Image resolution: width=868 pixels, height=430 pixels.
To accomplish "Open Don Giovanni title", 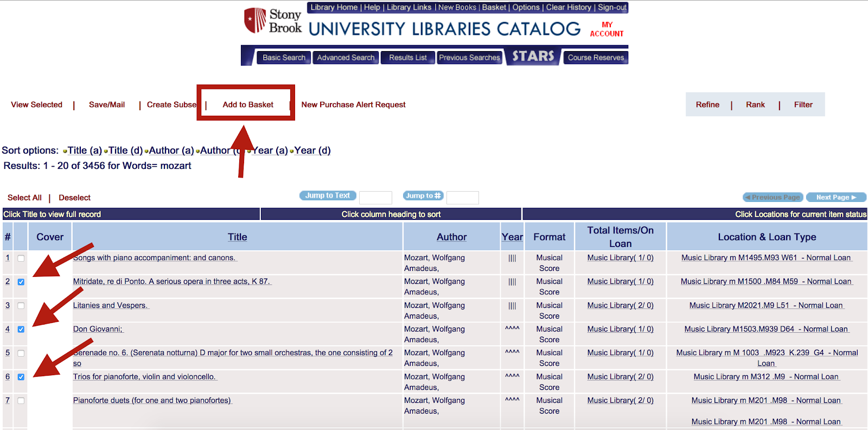I will coord(98,329).
